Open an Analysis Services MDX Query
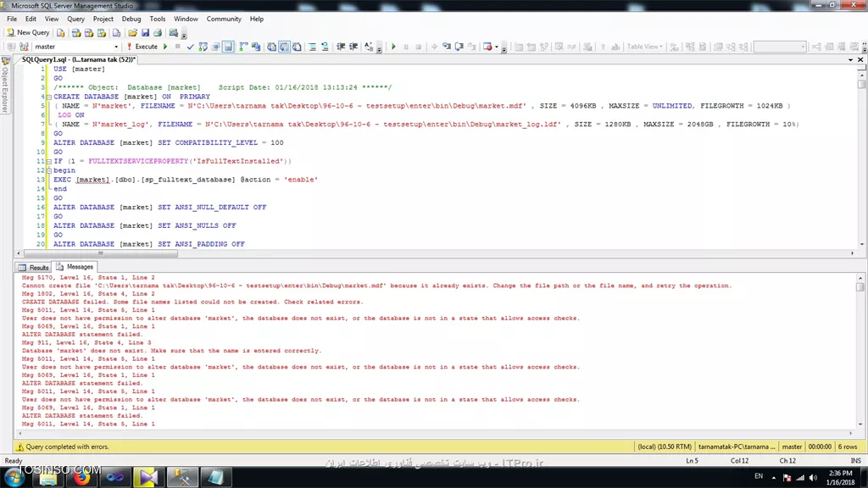 coord(76,33)
